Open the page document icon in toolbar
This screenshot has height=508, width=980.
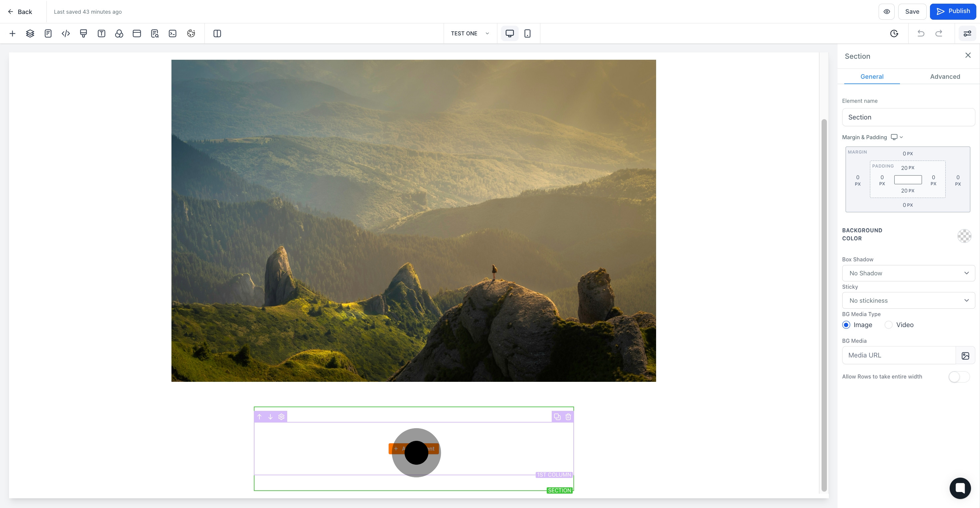[x=48, y=33]
